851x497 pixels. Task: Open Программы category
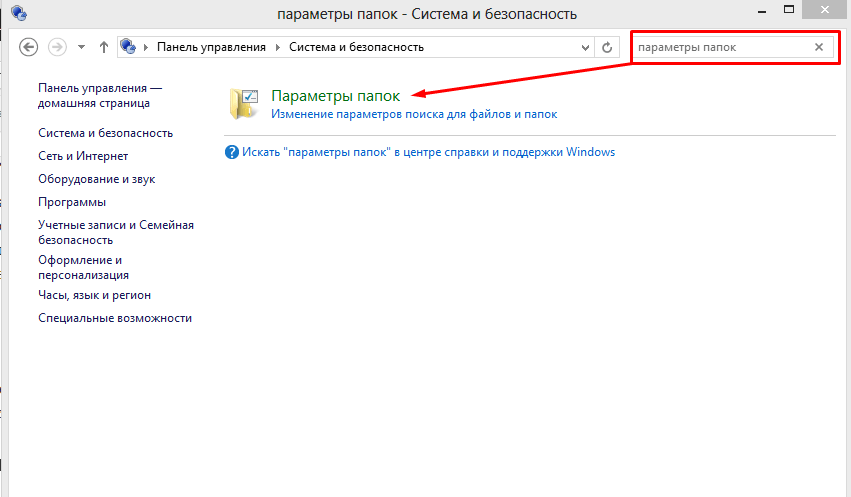tap(72, 202)
